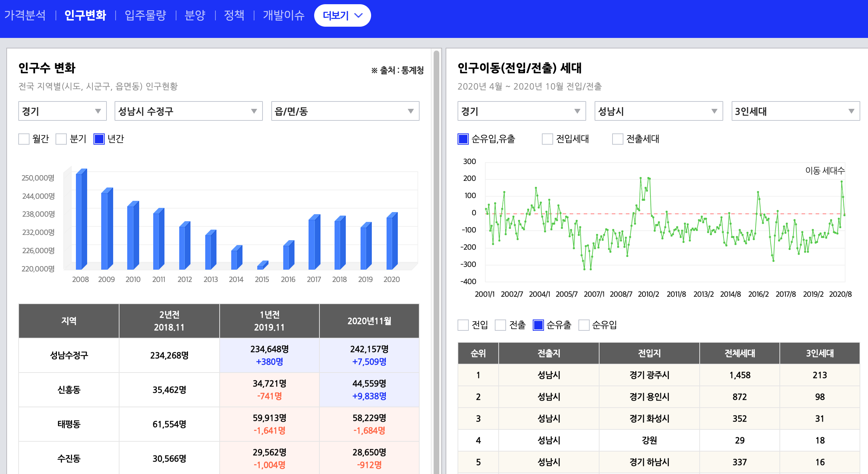Open the left panel 경기 region dropdown
868x474 pixels.
click(x=62, y=111)
